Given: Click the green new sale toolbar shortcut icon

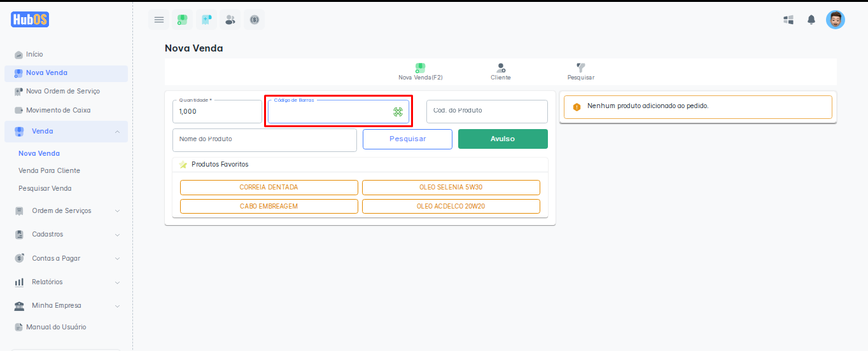Looking at the screenshot, I should click(x=183, y=20).
